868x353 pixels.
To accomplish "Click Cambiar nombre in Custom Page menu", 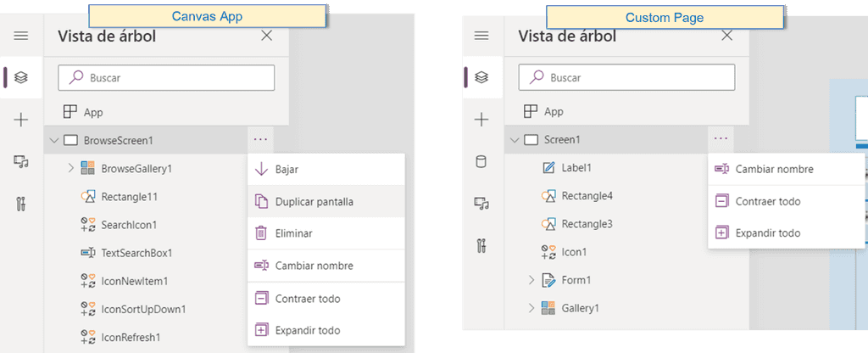I will (x=774, y=169).
